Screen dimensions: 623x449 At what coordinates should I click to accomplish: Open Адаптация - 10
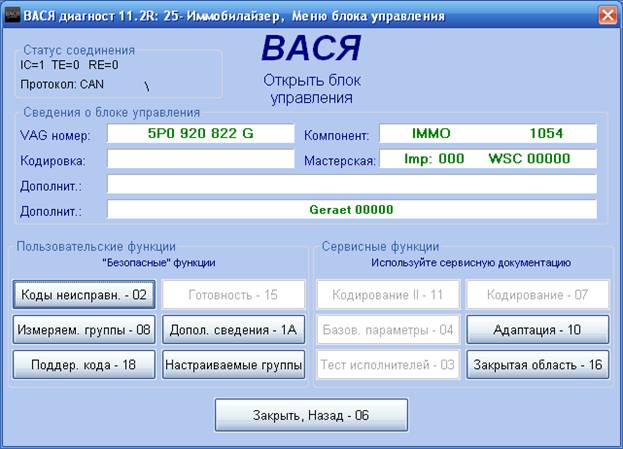coord(537,329)
